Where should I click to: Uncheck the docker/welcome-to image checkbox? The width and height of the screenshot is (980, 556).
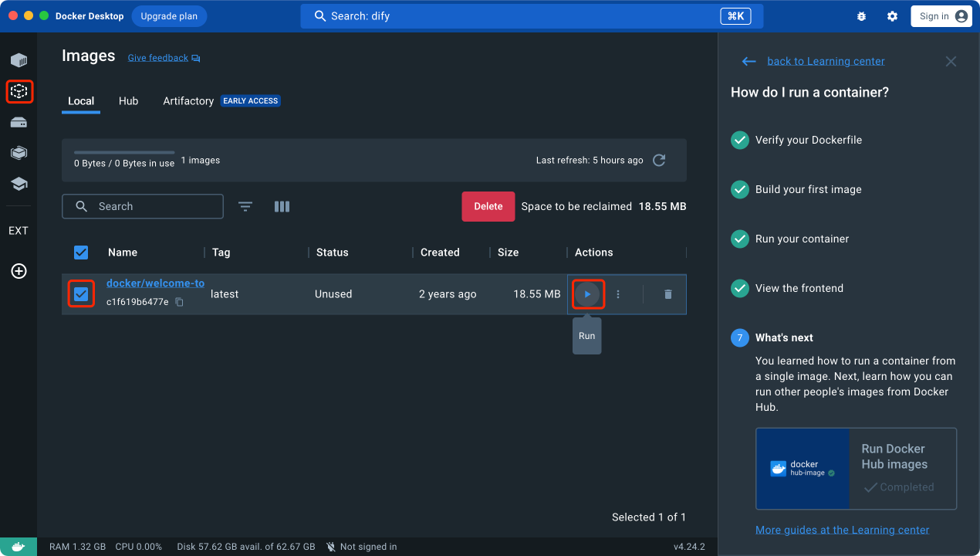[81, 294]
